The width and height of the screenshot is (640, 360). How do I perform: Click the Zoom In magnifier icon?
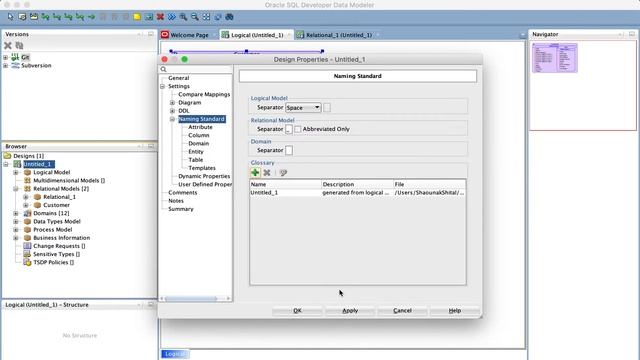(183, 17)
